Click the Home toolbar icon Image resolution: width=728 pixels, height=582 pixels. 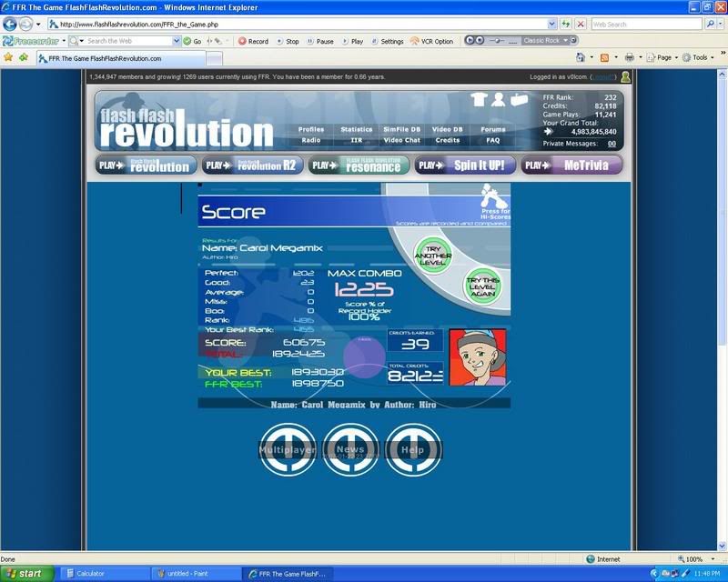click(581, 57)
